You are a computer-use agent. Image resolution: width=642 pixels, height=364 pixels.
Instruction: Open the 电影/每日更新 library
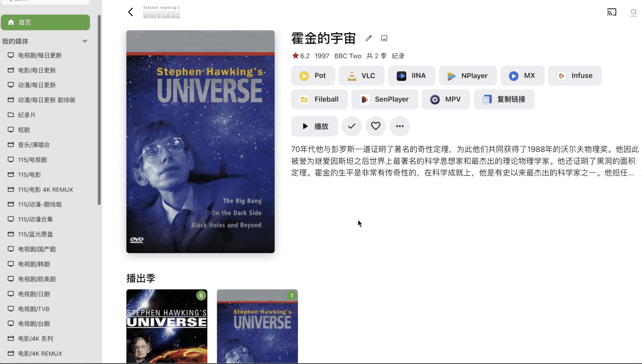click(x=45, y=70)
